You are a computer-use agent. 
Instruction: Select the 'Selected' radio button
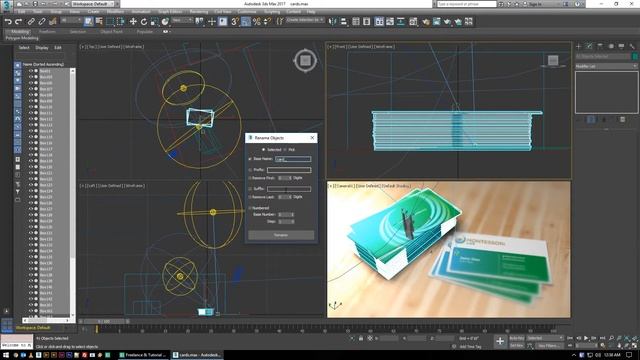click(x=263, y=150)
